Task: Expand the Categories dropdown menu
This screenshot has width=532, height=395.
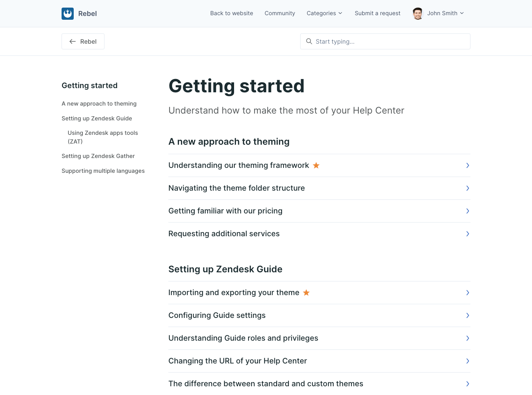Action: (x=324, y=13)
